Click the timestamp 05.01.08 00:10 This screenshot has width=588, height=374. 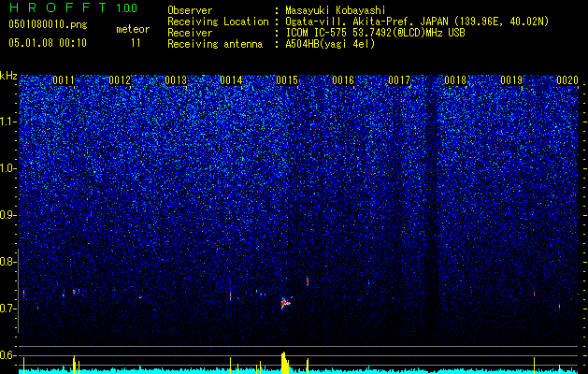(x=48, y=43)
